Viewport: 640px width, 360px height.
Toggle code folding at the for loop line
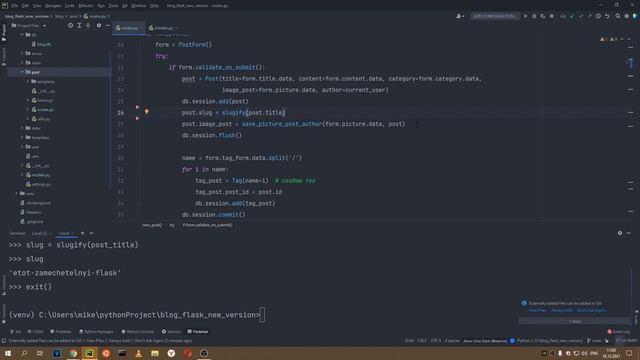click(x=140, y=169)
